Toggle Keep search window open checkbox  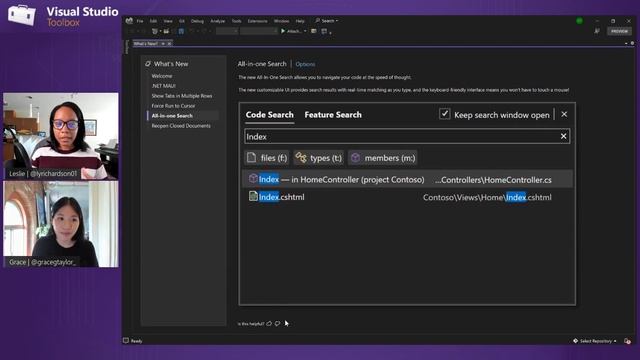(444, 114)
